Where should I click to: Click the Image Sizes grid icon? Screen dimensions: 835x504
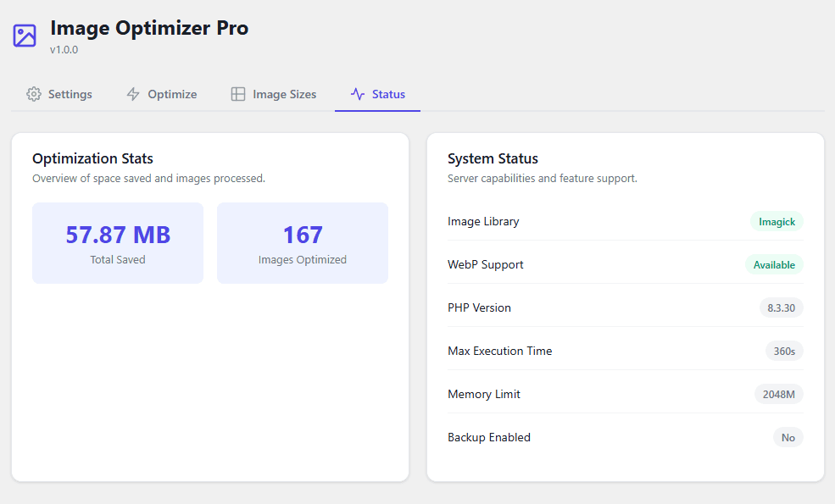pyautogui.click(x=238, y=94)
